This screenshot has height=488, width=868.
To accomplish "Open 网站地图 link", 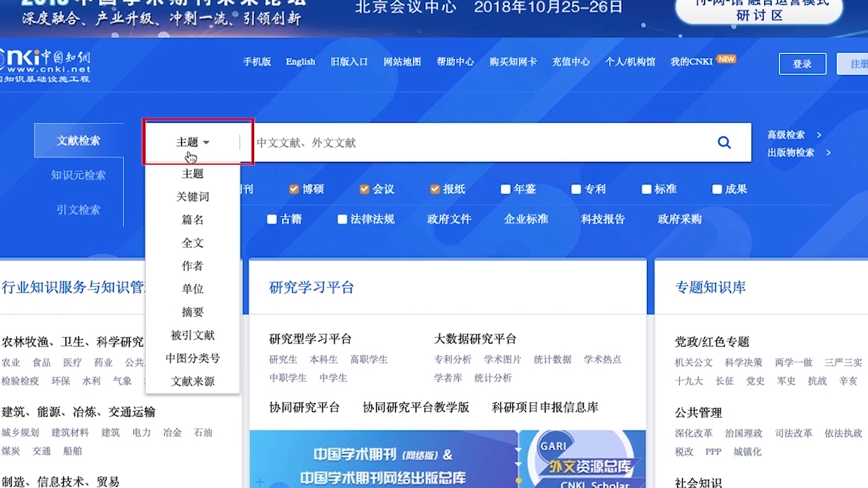I will pyautogui.click(x=402, y=62).
